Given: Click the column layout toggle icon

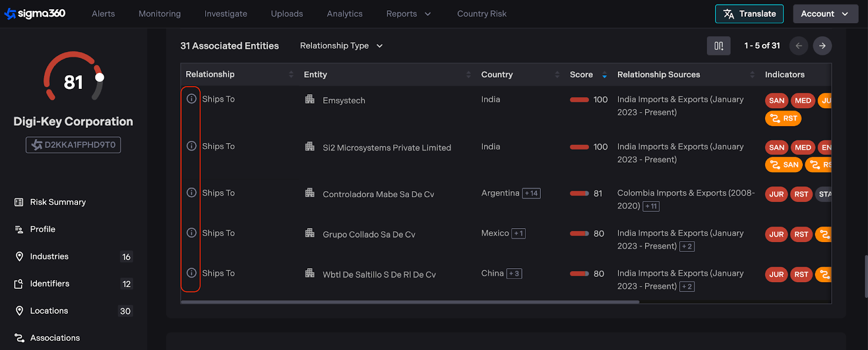Looking at the screenshot, I should (x=718, y=46).
